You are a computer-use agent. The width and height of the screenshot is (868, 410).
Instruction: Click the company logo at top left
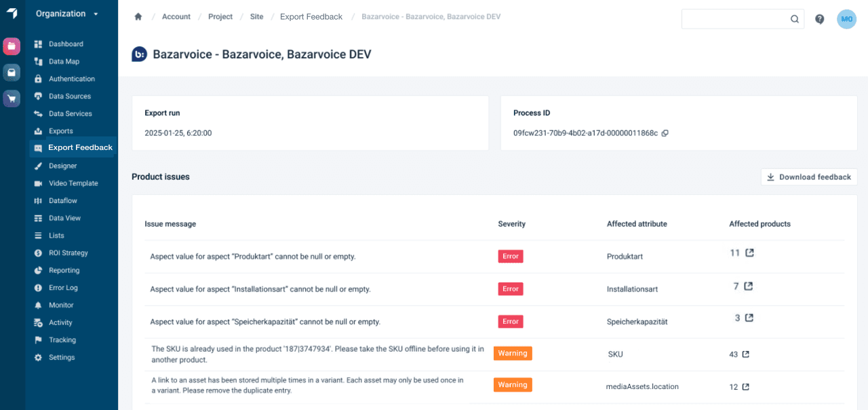[12, 14]
